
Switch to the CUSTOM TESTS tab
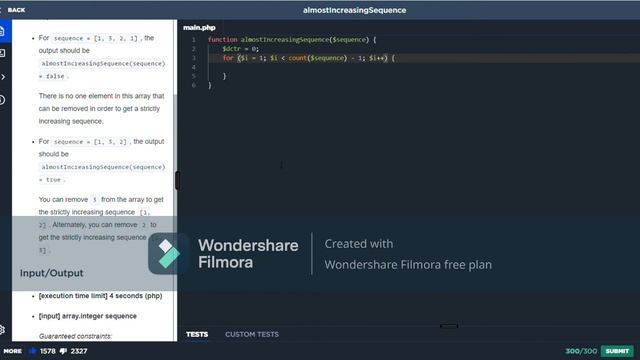click(x=252, y=334)
